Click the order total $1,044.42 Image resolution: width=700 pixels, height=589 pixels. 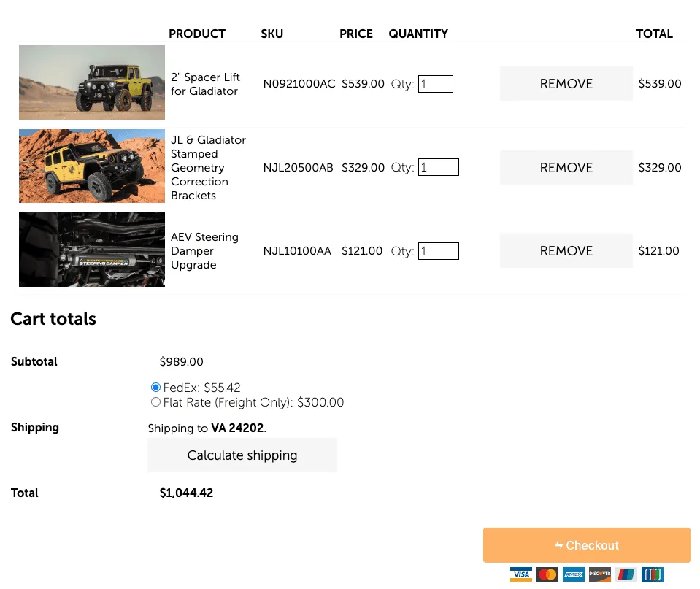[x=186, y=493]
